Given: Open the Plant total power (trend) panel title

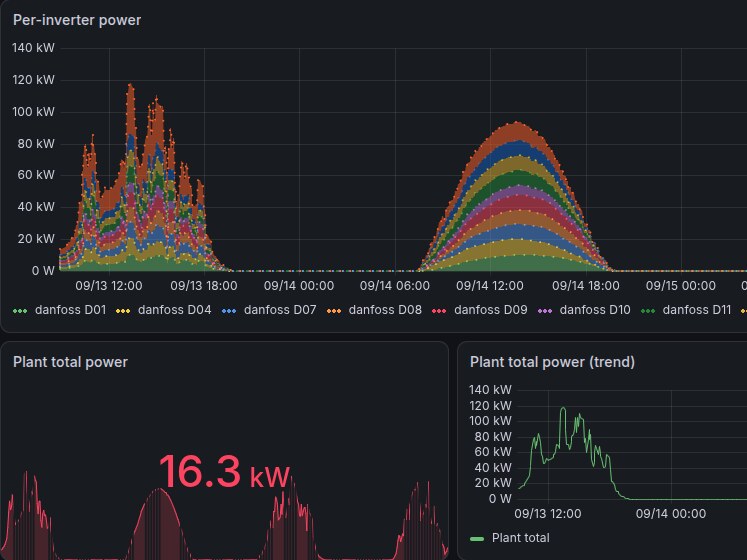Looking at the screenshot, I should click(x=552, y=362).
